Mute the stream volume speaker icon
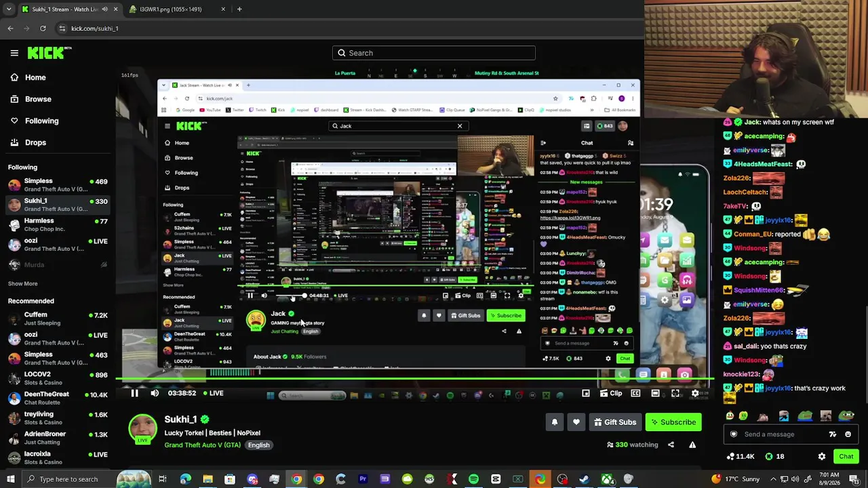868x488 pixels. coord(155,393)
